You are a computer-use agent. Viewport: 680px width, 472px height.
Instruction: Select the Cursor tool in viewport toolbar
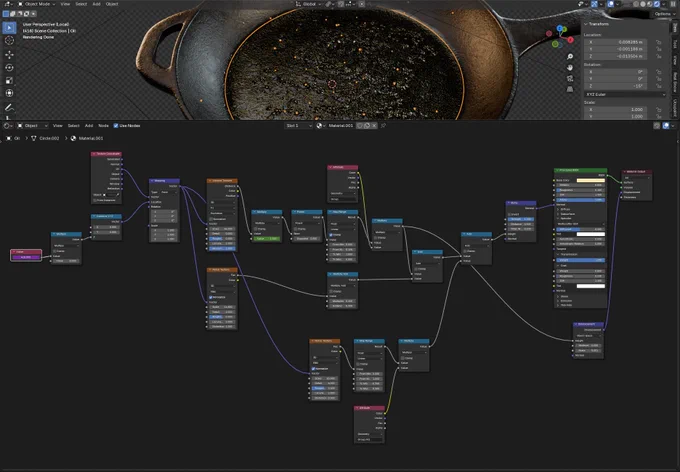tap(9, 40)
